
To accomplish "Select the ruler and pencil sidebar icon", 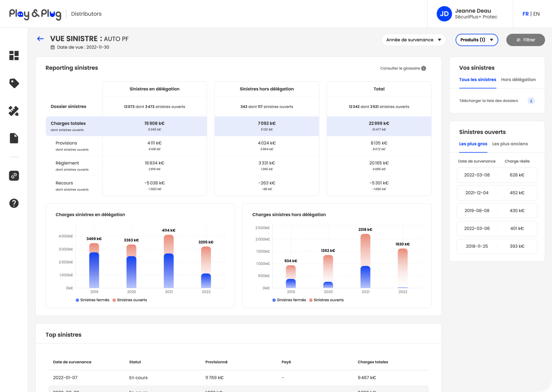I will [14, 111].
